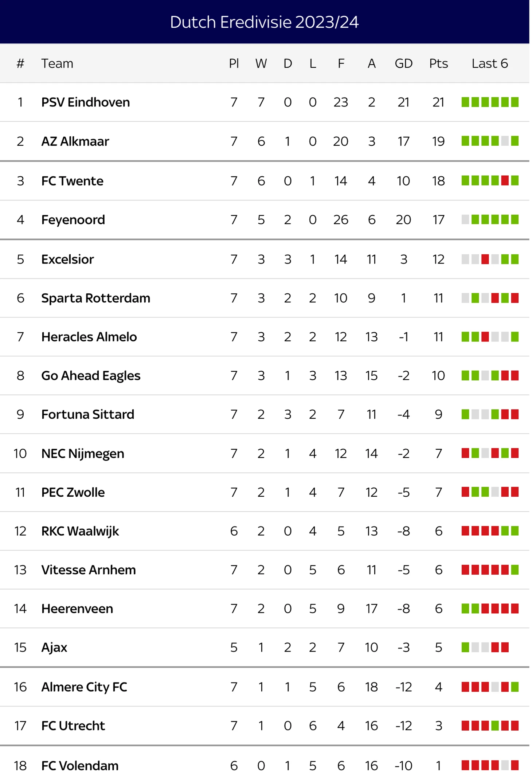Image resolution: width=532 pixels, height=782 pixels.
Task: Click FC Volendam's grey draw form square
Action: point(505,765)
